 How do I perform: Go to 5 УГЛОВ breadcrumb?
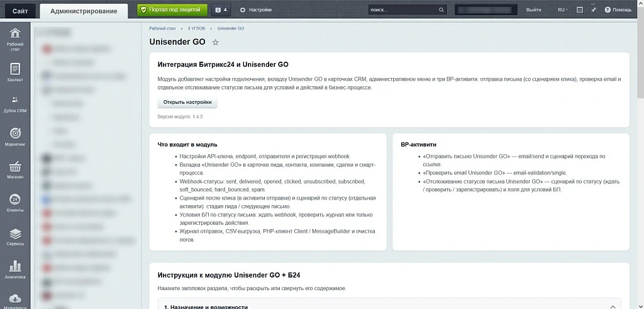coord(196,28)
